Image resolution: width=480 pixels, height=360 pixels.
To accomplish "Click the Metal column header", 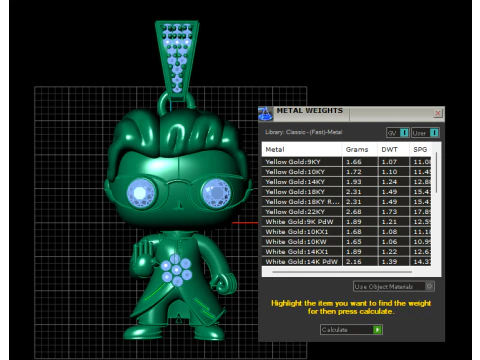I will click(x=302, y=149).
